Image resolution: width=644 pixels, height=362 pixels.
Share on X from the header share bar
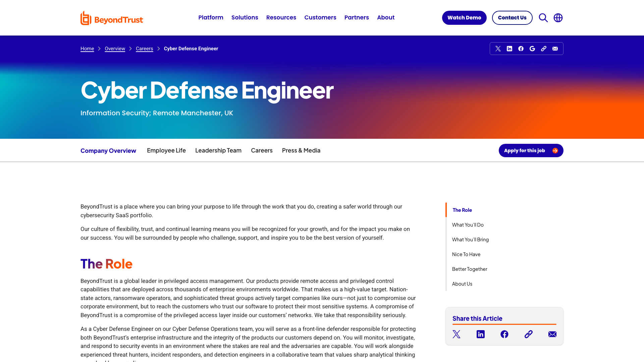(x=498, y=49)
